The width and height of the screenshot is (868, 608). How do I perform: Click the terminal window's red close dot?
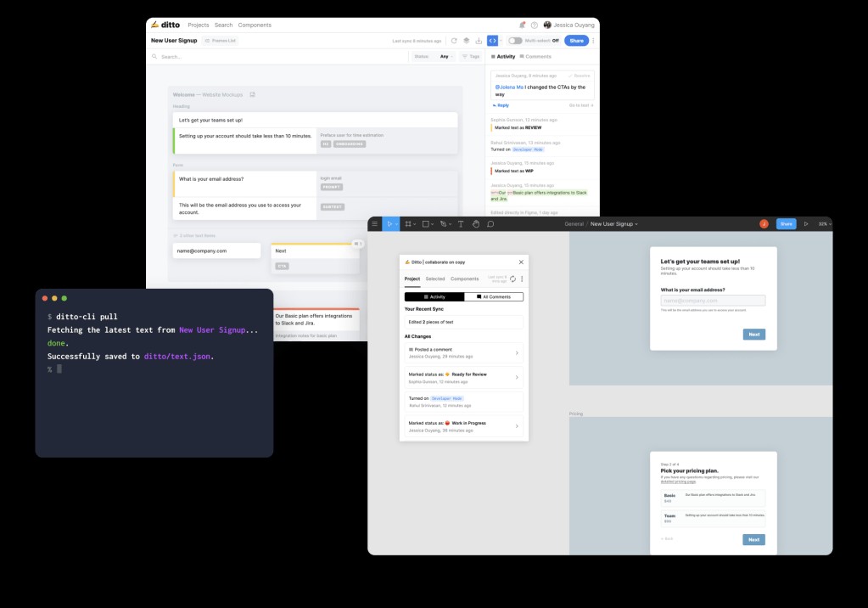45,298
